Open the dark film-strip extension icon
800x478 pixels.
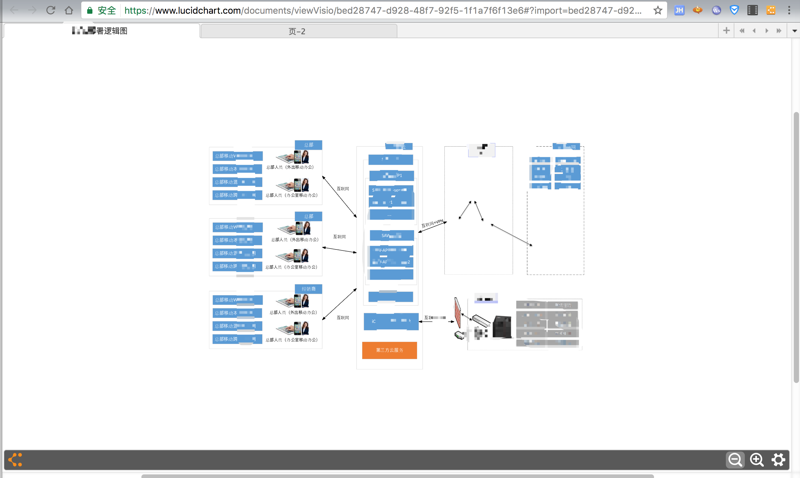pyautogui.click(x=753, y=10)
